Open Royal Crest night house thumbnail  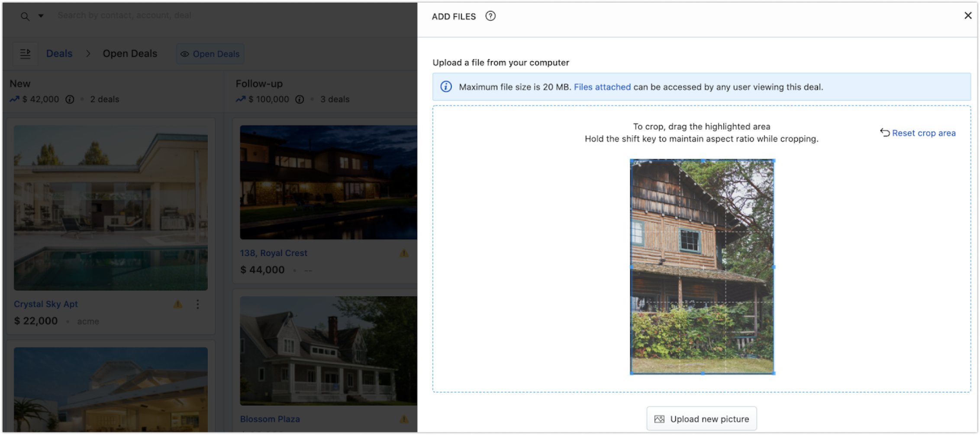tap(329, 182)
